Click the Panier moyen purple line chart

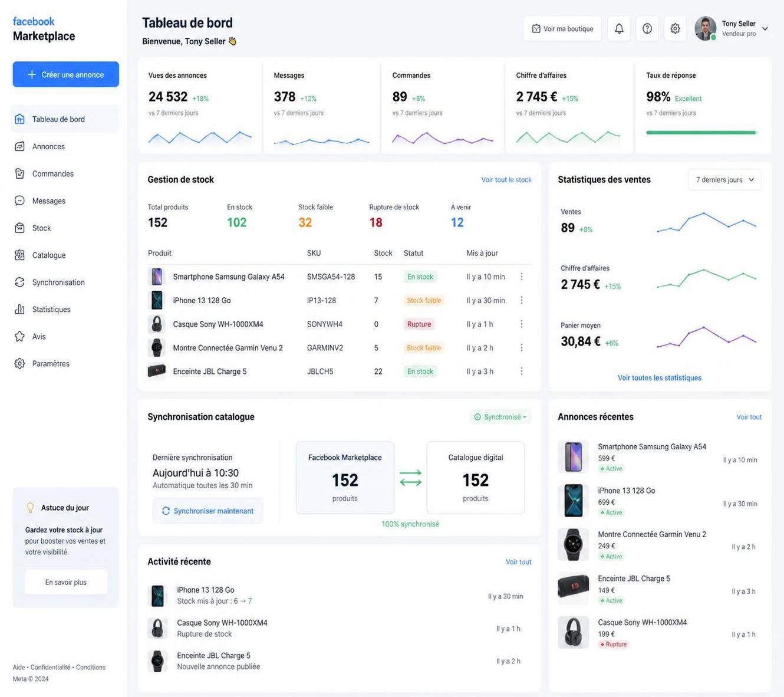point(706,337)
